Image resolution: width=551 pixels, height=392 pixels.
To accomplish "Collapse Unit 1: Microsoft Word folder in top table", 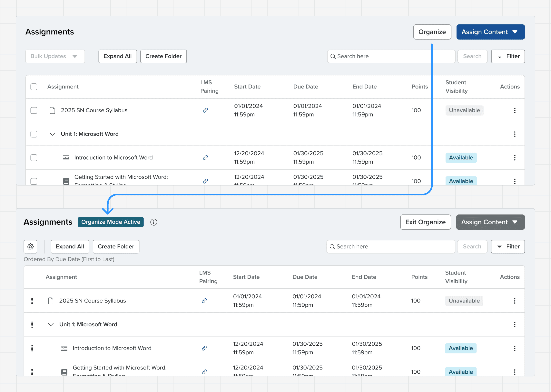I will 53,134.
